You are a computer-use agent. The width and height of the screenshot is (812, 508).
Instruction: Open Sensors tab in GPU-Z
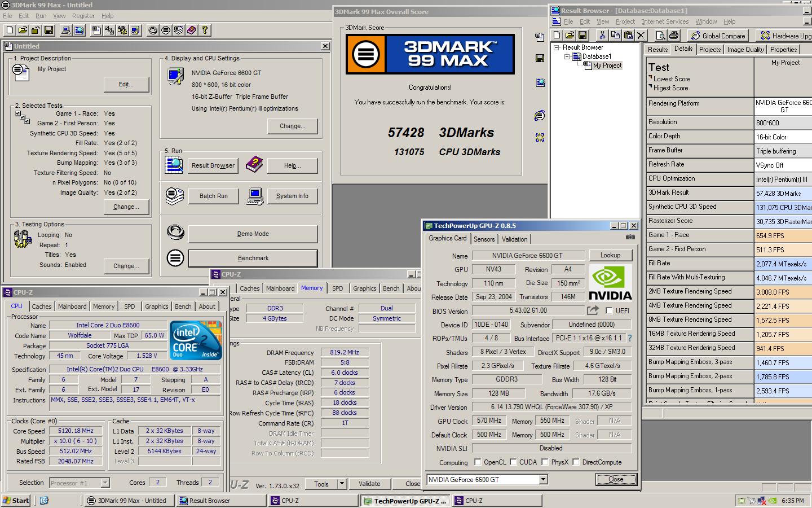pyautogui.click(x=484, y=239)
